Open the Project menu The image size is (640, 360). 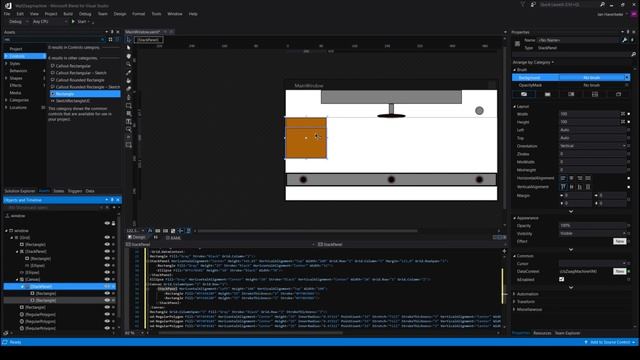click(51, 14)
